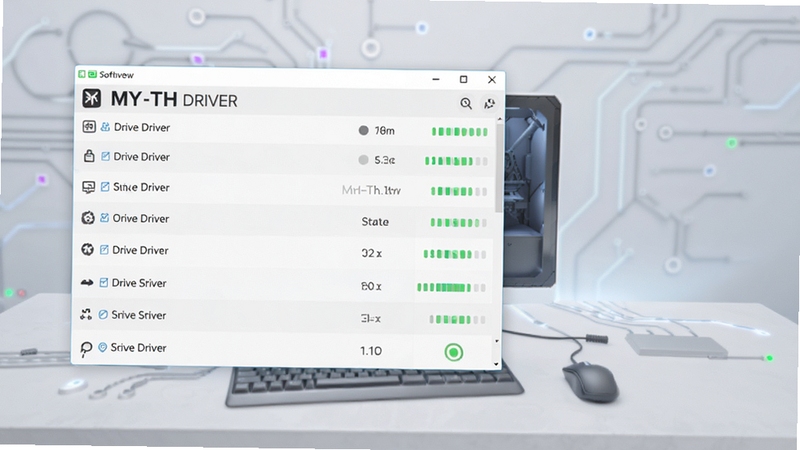
Task: Click the pin icon on the 1.10 row
Action: 86,348
